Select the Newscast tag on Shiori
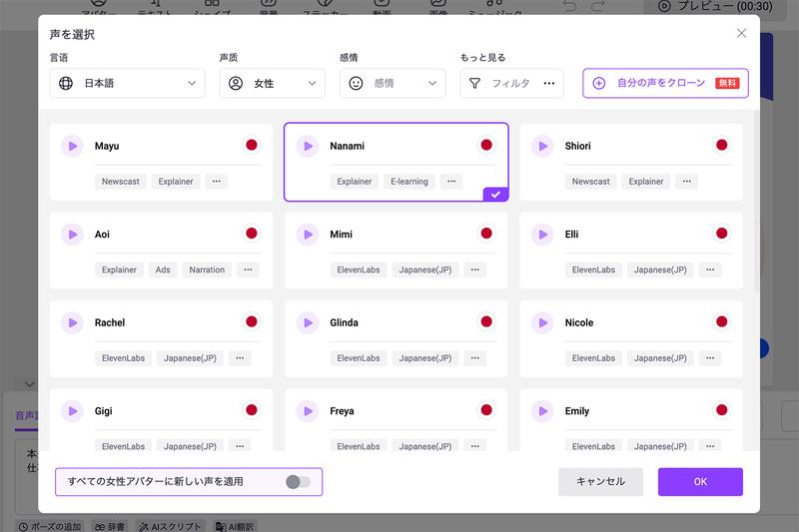The image size is (799, 532). 591,182
